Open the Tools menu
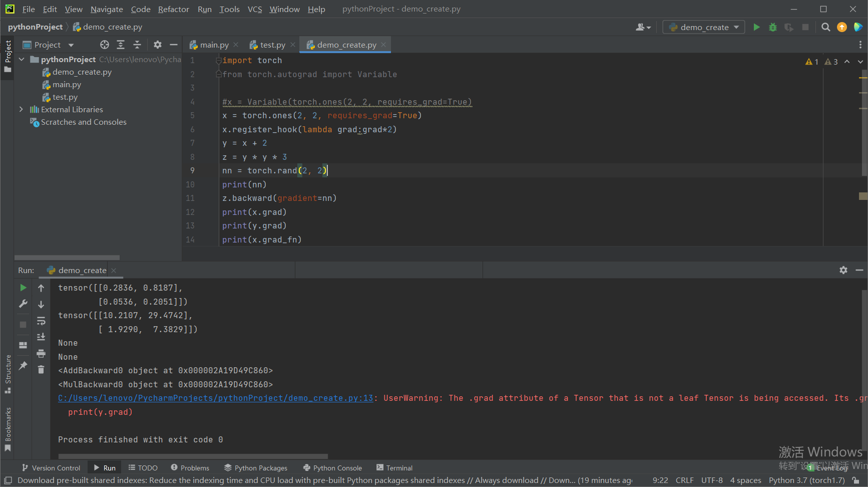Image resolution: width=868 pixels, height=487 pixels. (229, 9)
